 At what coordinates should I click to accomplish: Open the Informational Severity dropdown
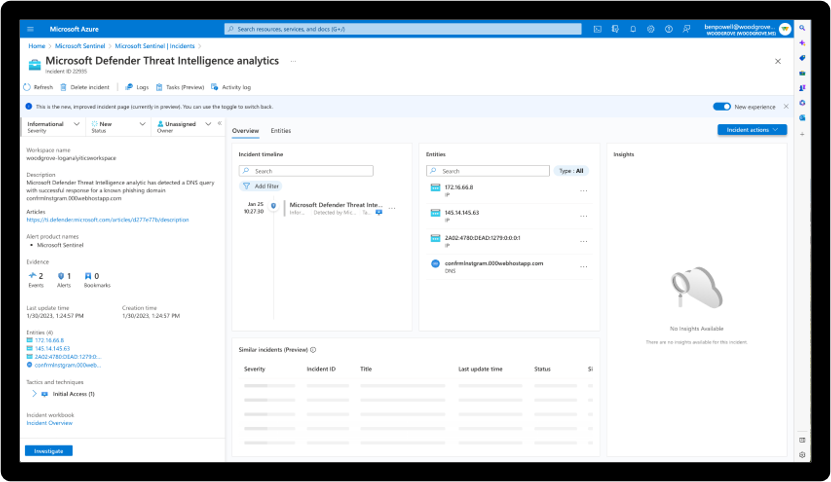53,127
